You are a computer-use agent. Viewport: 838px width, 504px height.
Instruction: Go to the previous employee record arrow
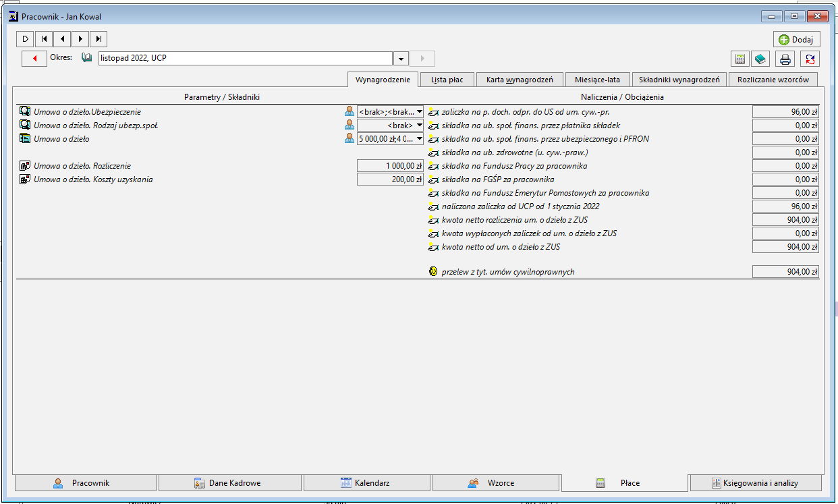pos(62,39)
